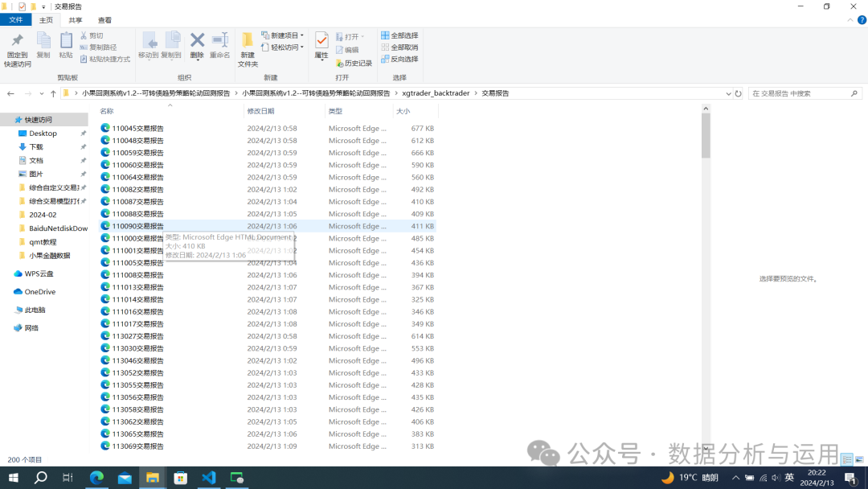Viewport: 868px width, 489px height.
Task: Click Edit in the open group
Action: tap(347, 50)
